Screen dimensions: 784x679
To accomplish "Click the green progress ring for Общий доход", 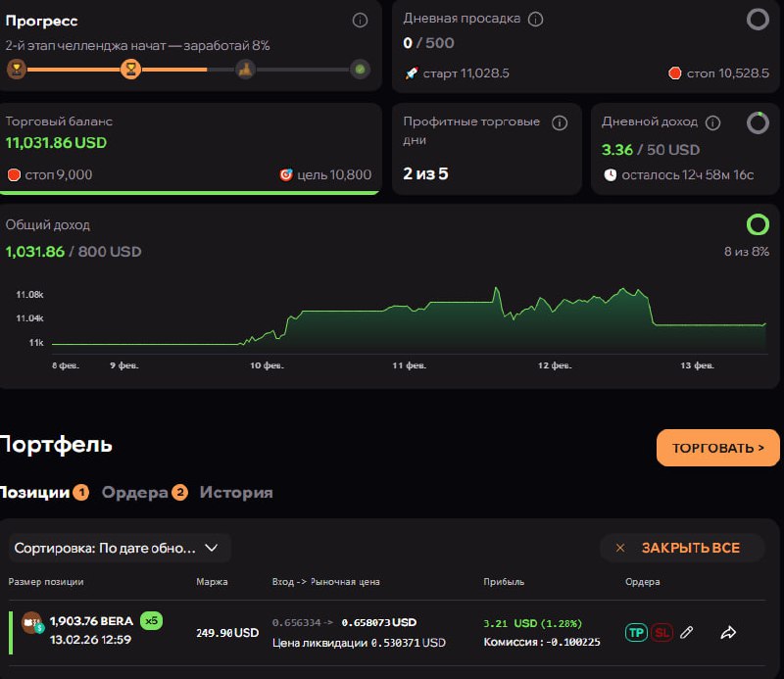I will tap(758, 225).
